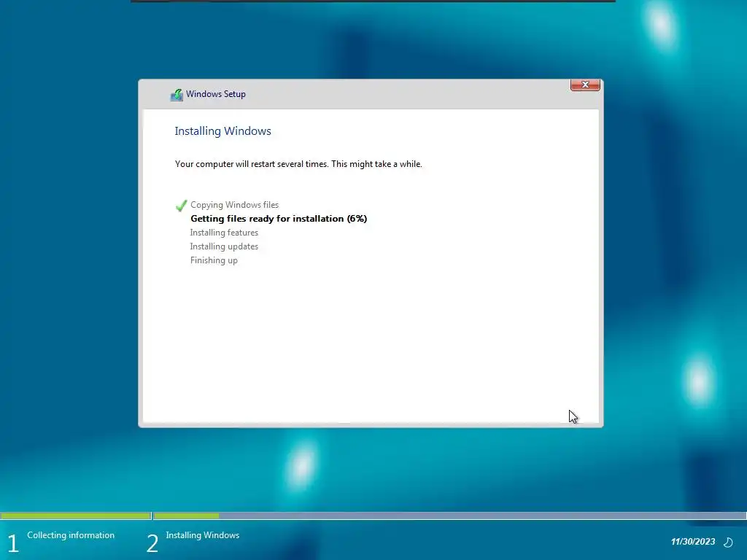
Task: Click the Installing Windows stage progress bar
Action: (449, 516)
